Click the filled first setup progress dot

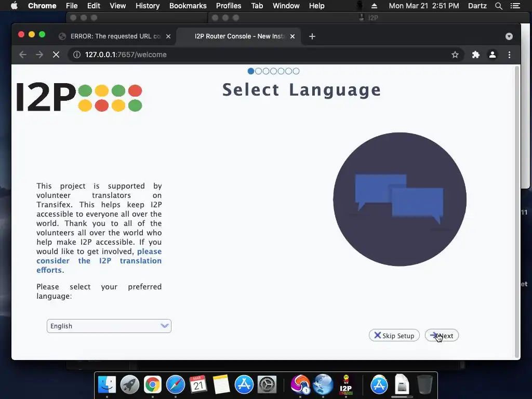point(251,71)
